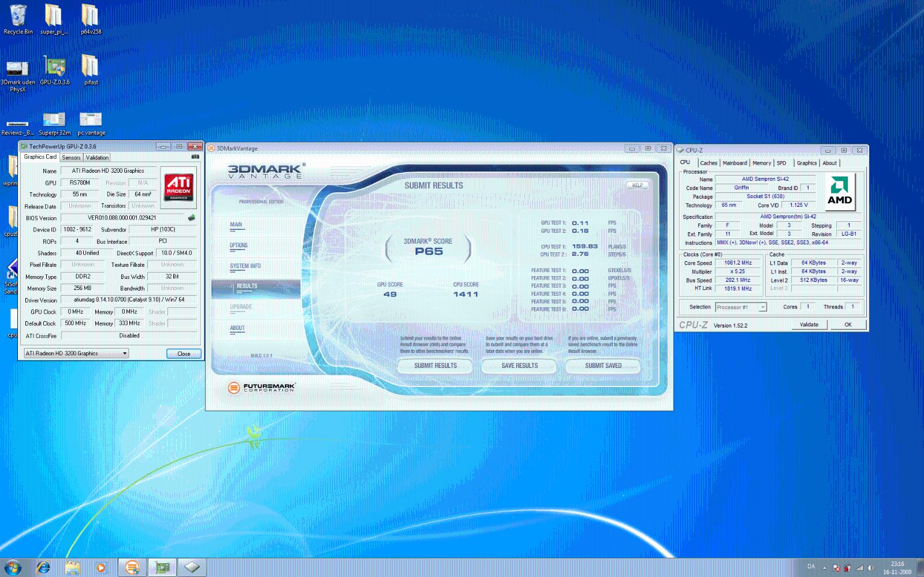Viewport: 924px width, 577px height.
Task: Switch to GPU-Z taskbar button
Action: (x=162, y=567)
